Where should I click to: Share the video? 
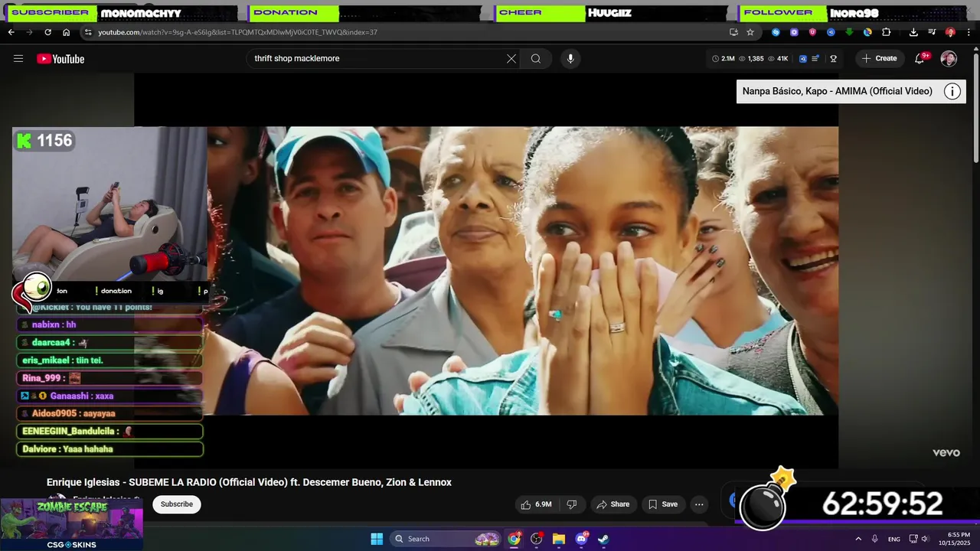point(612,504)
